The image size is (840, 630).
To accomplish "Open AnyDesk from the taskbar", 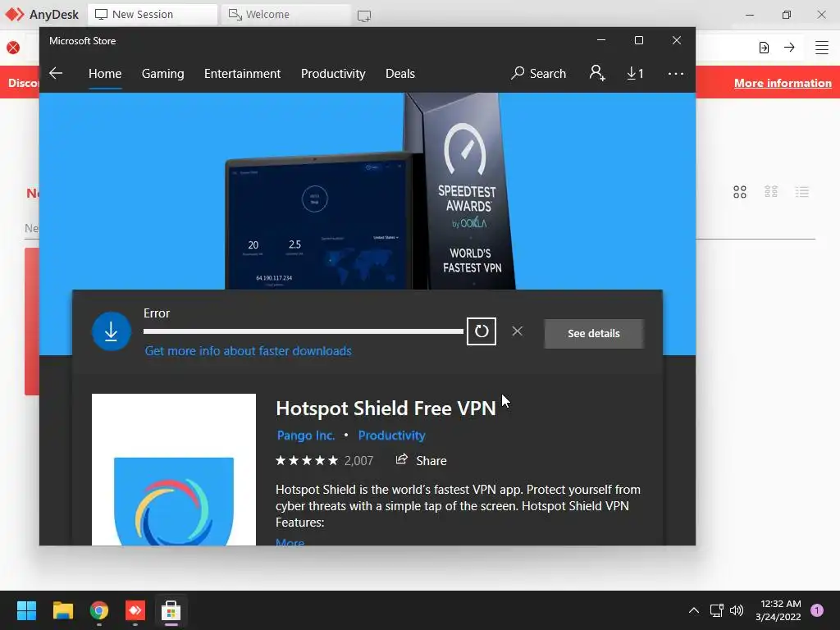I will (135, 610).
